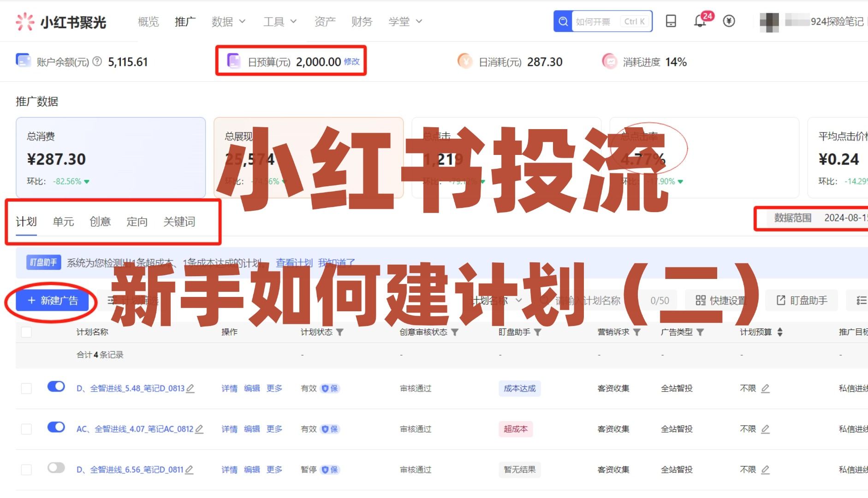Click 保 shield icon in 0813 row
This screenshot has width=868, height=498.
click(x=330, y=389)
